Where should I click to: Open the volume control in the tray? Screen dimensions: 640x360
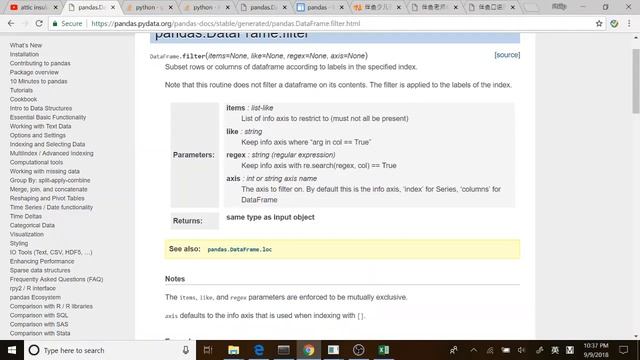[521, 350]
